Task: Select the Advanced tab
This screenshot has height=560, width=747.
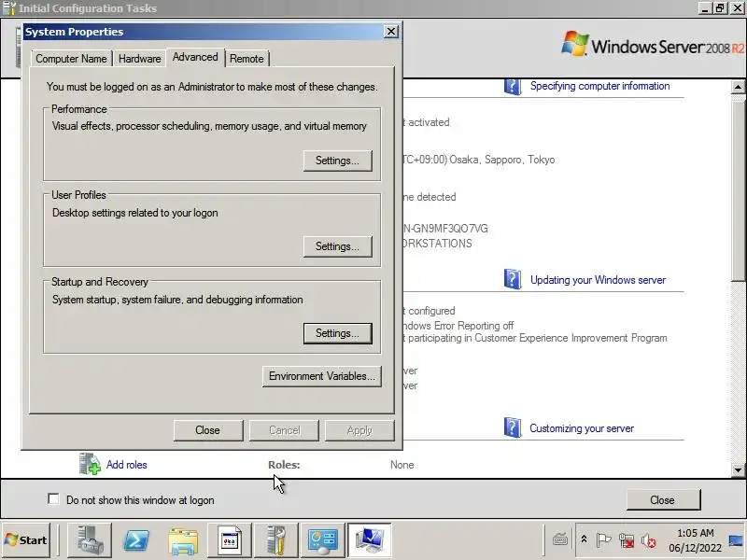Action: (195, 57)
